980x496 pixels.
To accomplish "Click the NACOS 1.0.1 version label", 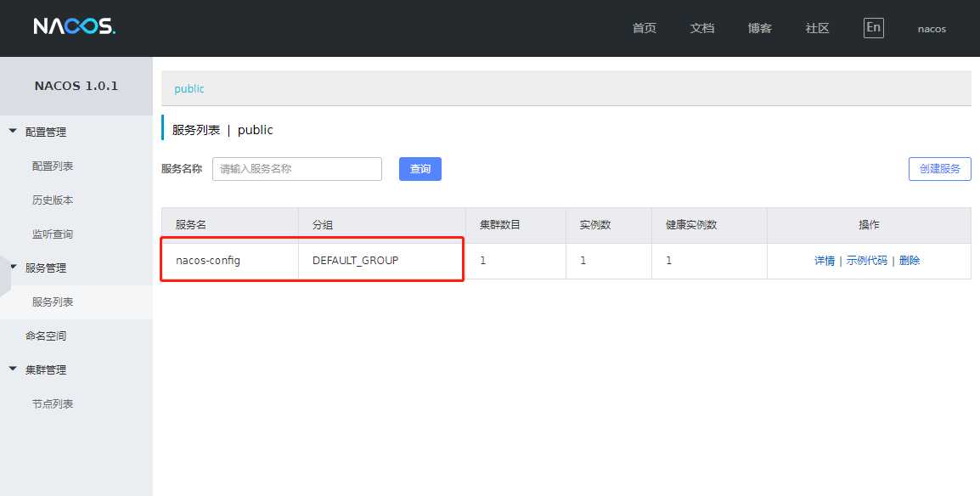I will pos(76,86).
